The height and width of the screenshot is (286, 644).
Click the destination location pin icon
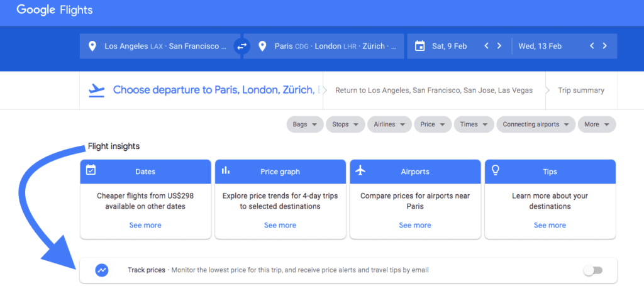[263, 46]
